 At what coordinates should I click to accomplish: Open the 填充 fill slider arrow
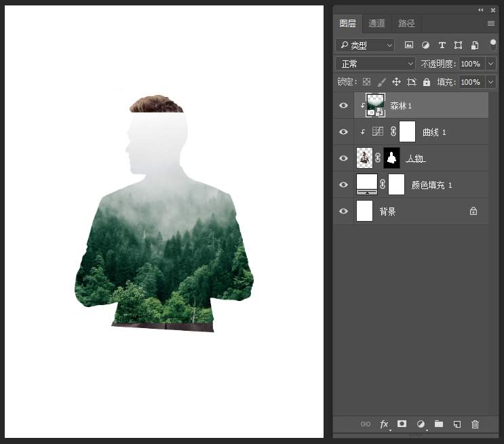(490, 82)
